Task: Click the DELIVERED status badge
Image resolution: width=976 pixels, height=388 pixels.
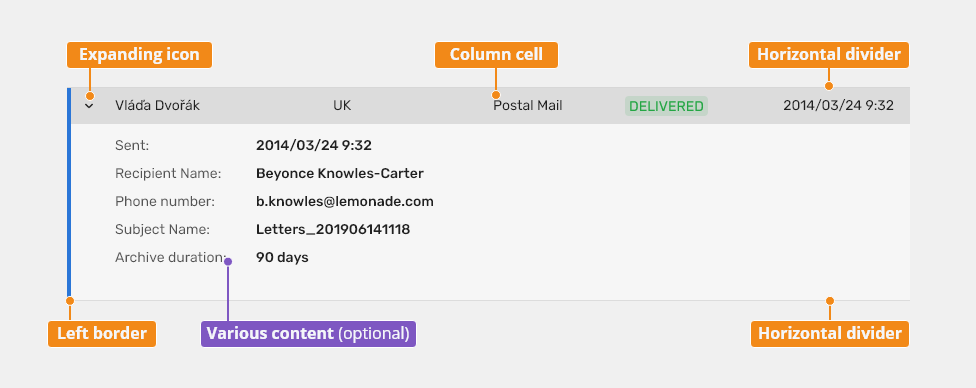Action: click(x=666, y=106)
